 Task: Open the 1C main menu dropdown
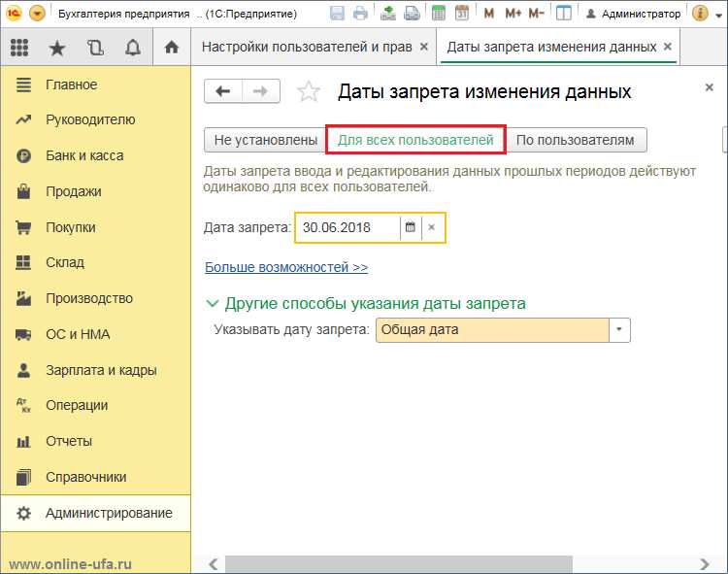pyautogui.click(x=37, y=14)
